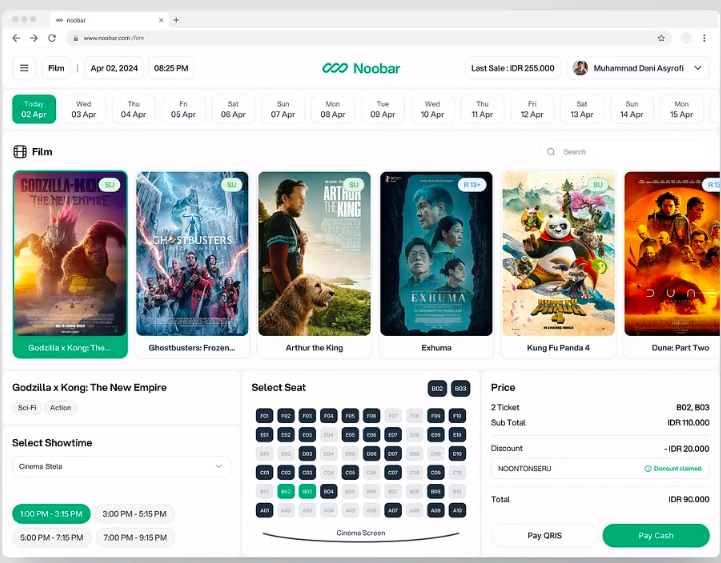Select the Tue 09 Apr date tab
This screenshot has height=563, width=721.
click(x=383, y=109)
